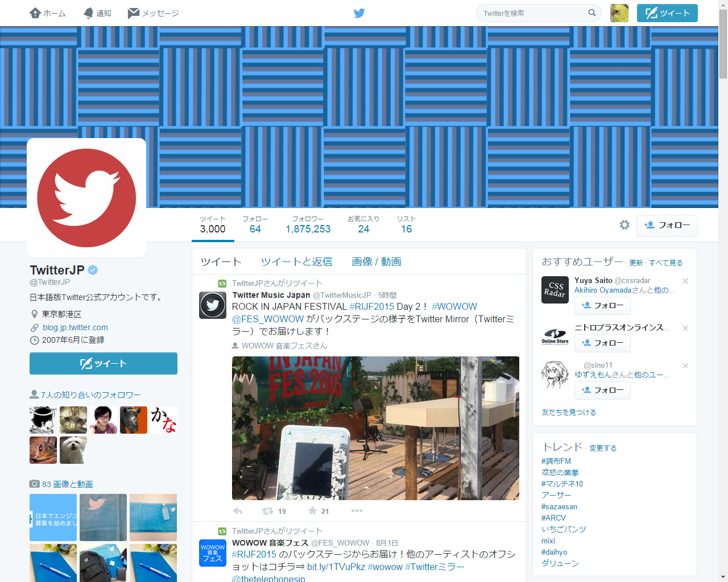Screen dimensions: 728x582
Task: Open the gear settings menu on profile
Action: click(624, 225)
